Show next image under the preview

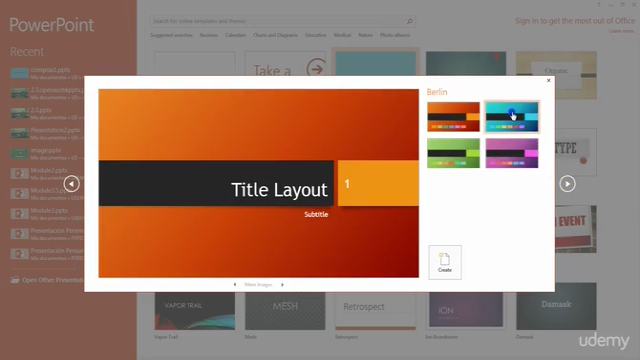pos(282,284)
